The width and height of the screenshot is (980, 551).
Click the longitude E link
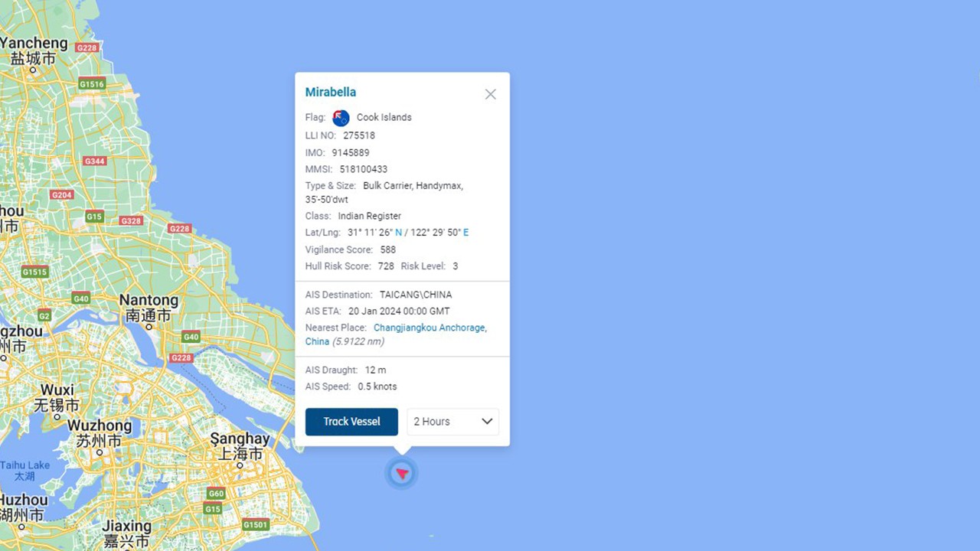(466, 233)
